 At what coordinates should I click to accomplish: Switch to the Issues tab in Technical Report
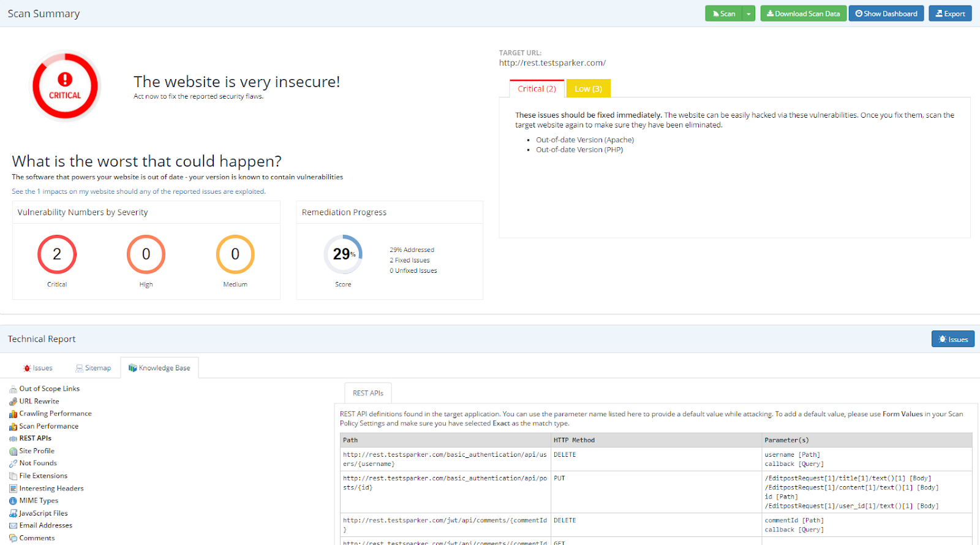(x=38, y=368)
